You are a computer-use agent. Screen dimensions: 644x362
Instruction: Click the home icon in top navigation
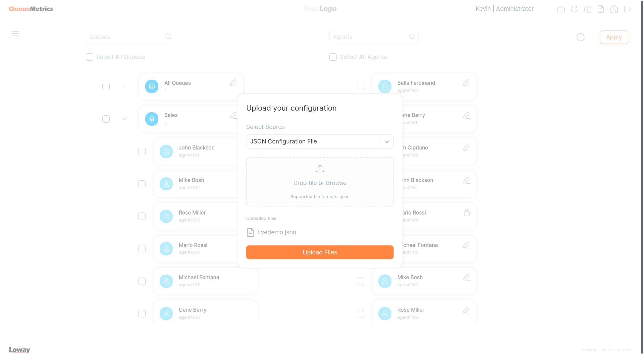tap(615, 9)
